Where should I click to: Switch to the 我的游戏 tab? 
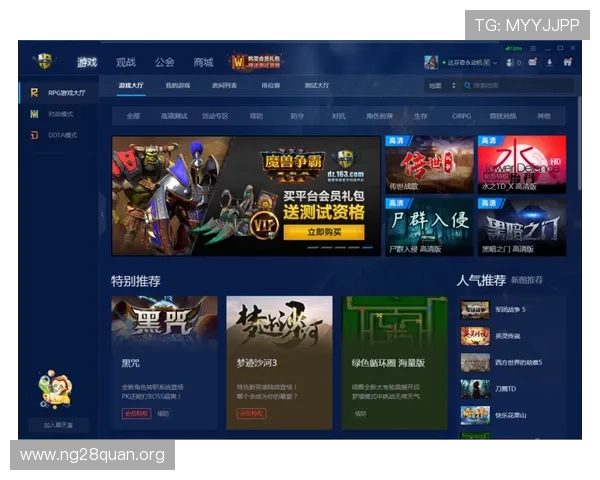tap(178, 86)
